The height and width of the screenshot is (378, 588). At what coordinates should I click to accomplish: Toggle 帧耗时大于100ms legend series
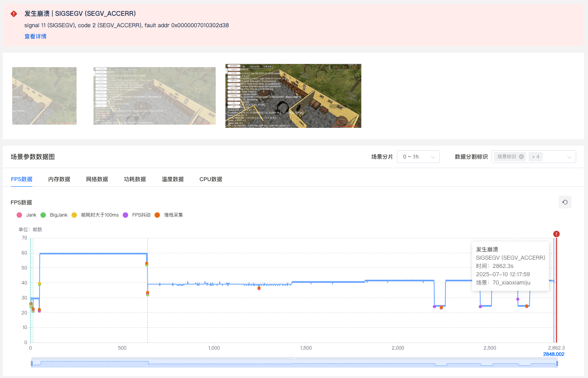[x=95, y=215]
